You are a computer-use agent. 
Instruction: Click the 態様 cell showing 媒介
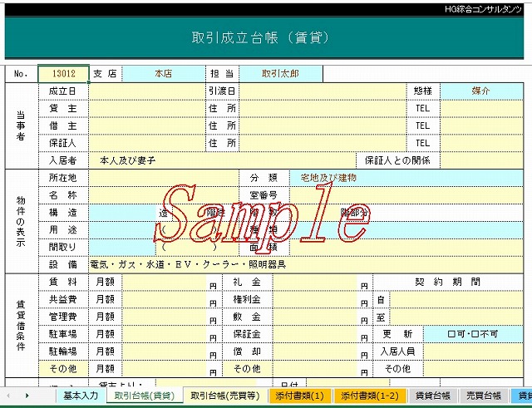[x=480, y=91]
